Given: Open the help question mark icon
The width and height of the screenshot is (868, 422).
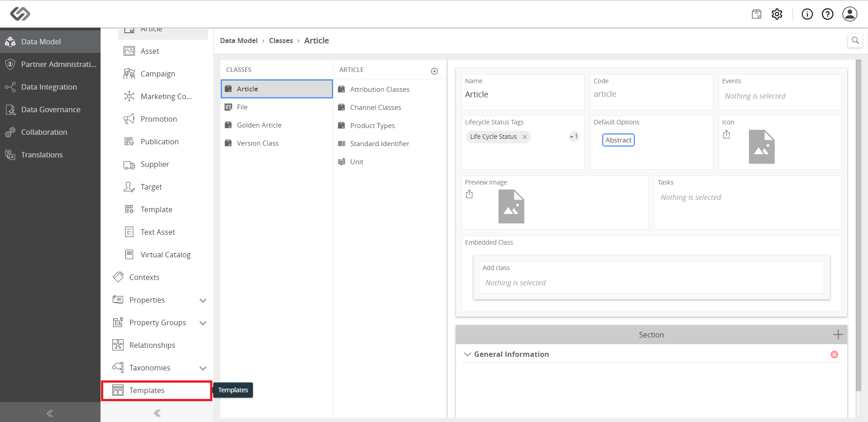Looking at the screenshot, I should [x=828, y=14].
